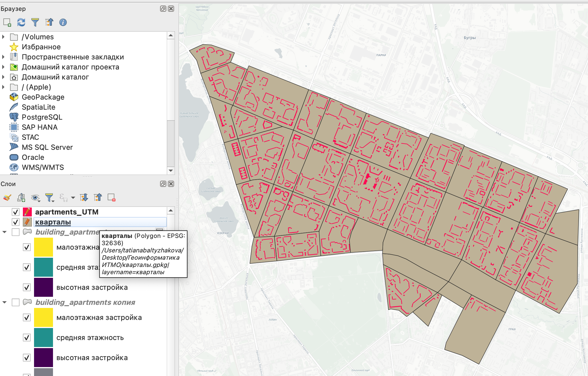Click the Add Group icon in Layers panel
588x376 pixels.
(x=21, y=198)
